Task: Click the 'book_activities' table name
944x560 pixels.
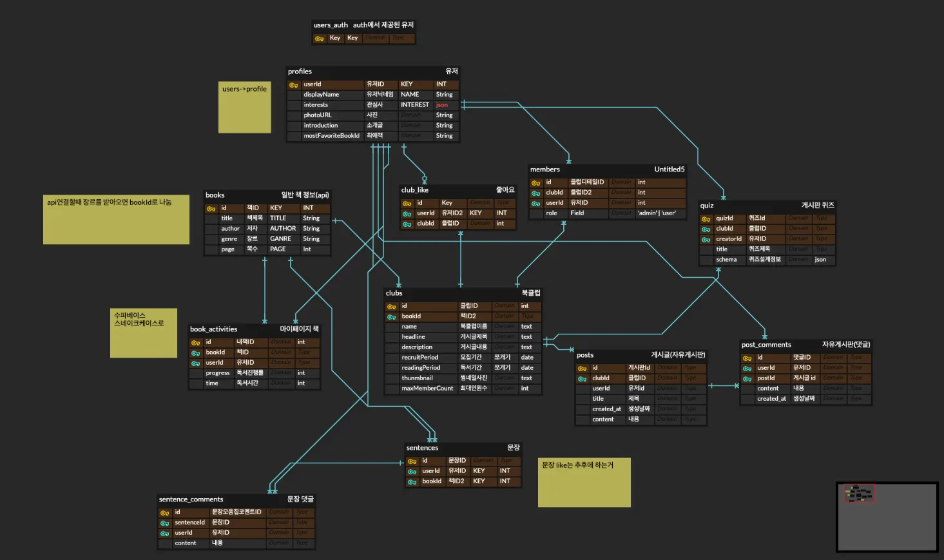Action: click(214, 329)
